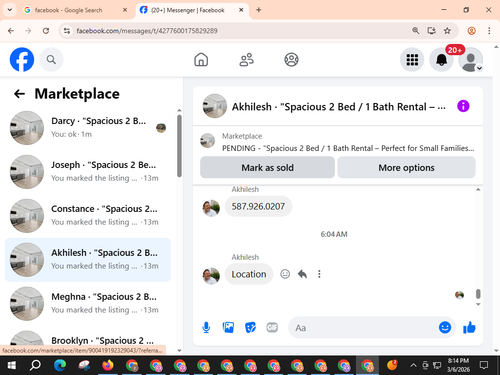Open the Chrome profile icon
Image resolution: width=500 pixels, height=375 pixels.
tap(471, 31)
